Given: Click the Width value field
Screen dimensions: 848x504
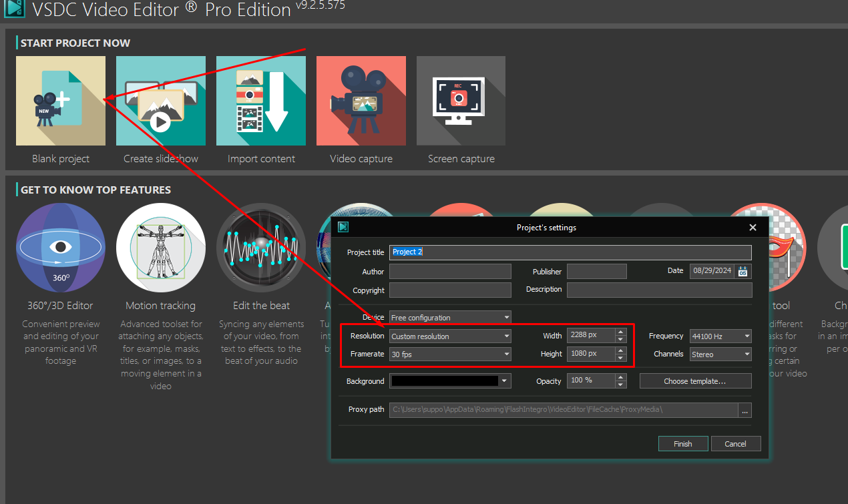Looking at the screenshot, I should point(591,335).
